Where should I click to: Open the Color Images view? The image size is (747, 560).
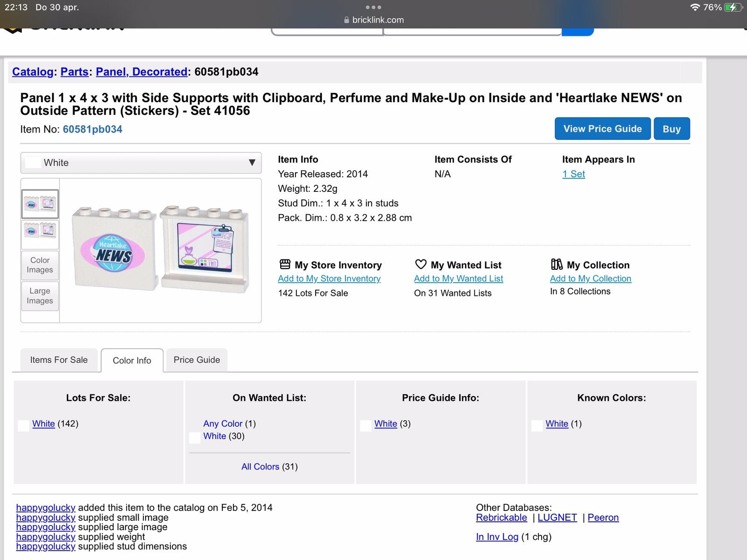(x=40, y=265)
